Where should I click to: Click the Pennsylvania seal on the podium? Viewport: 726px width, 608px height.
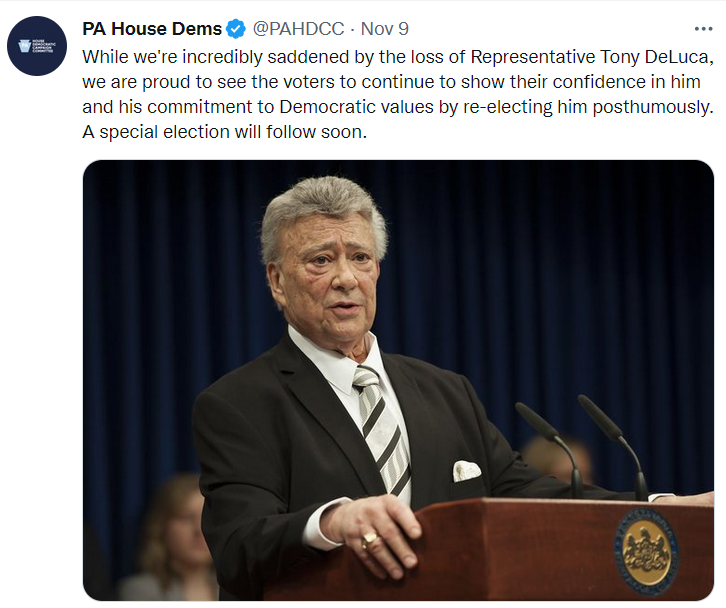pyautogui.click(x=645, y=546)
